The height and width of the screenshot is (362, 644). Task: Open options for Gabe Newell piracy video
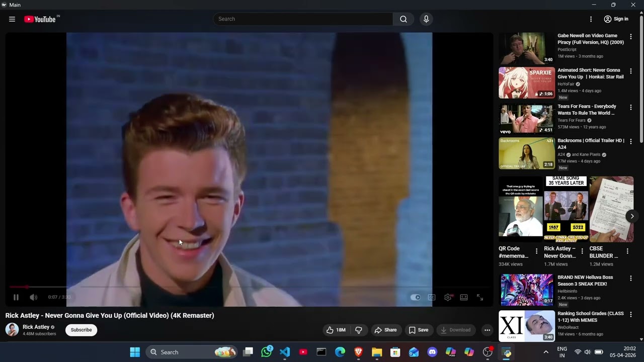coord(630,37)
